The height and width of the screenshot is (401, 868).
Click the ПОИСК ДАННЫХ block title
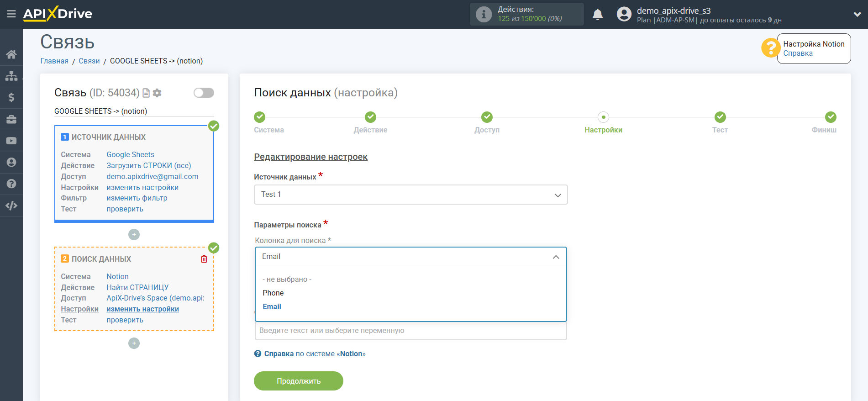click(101, 259)
